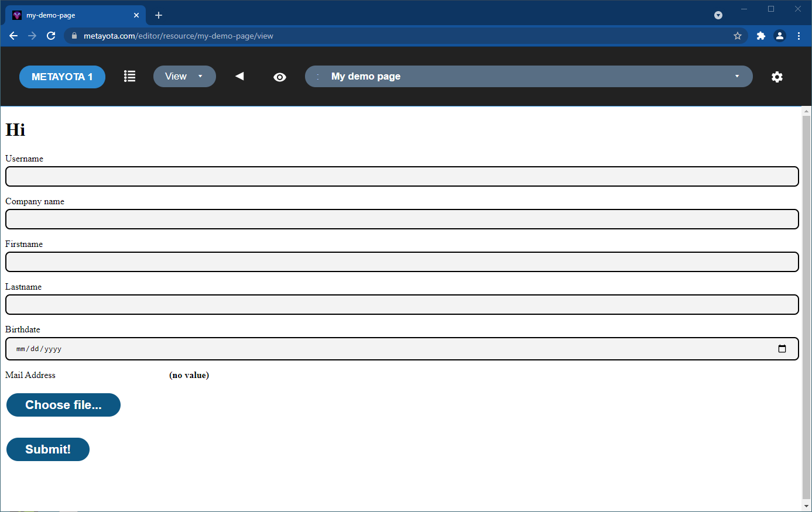
Task: Click the Choose file... button
Action: pyautogui.click(x=63, y=405)
